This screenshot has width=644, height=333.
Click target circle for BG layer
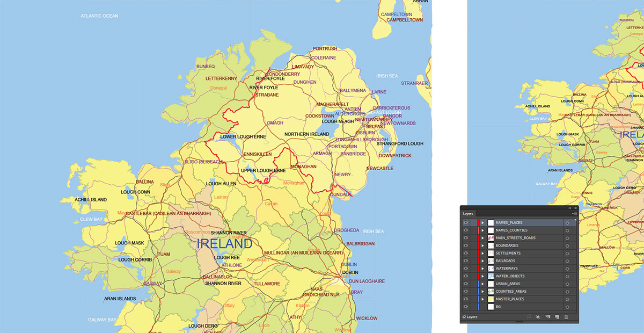point(567,307)
